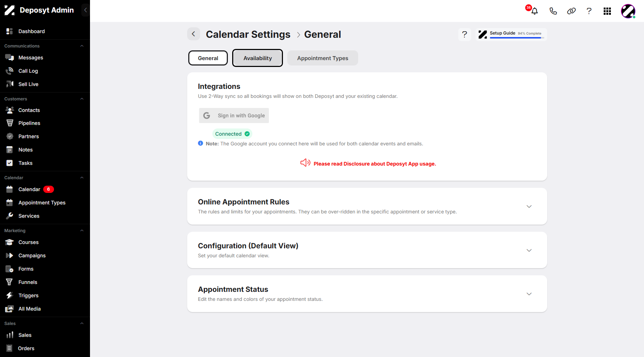Open the apps grid menu
The image size is (644, 357).
point(607,11)
